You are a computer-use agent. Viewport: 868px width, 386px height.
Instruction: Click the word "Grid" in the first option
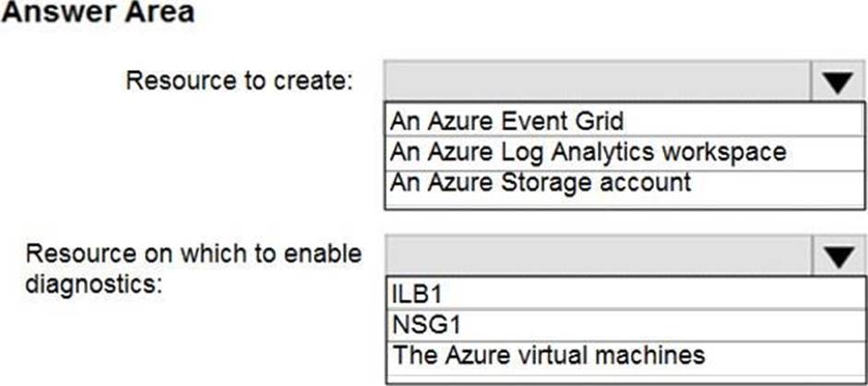coord(601,121)
